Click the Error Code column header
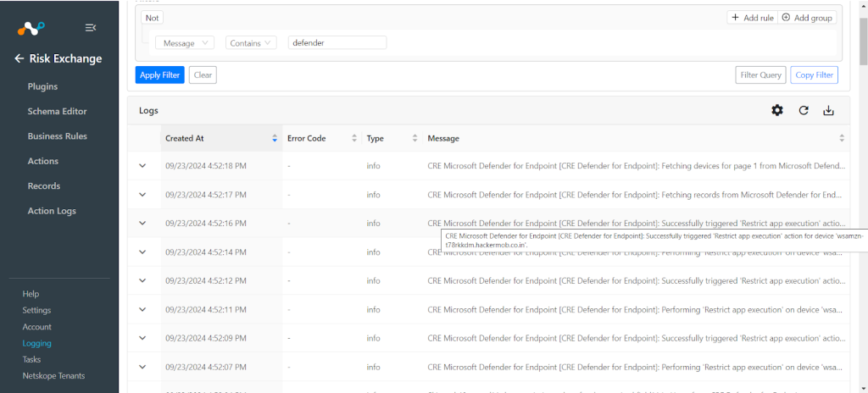 pos(322,138)
